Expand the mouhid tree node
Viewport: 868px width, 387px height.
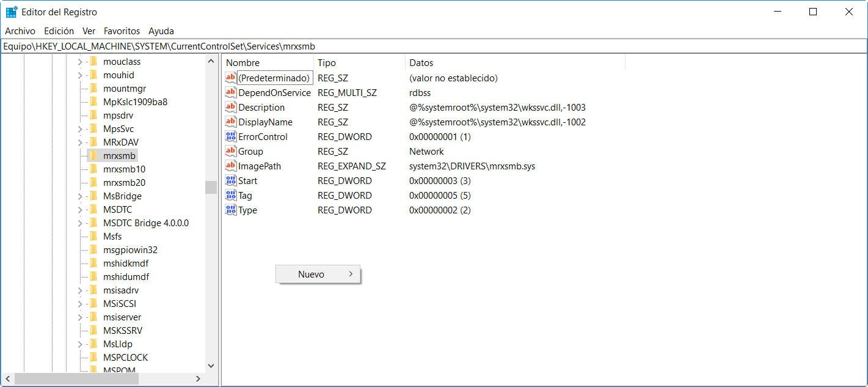[80, 75]
